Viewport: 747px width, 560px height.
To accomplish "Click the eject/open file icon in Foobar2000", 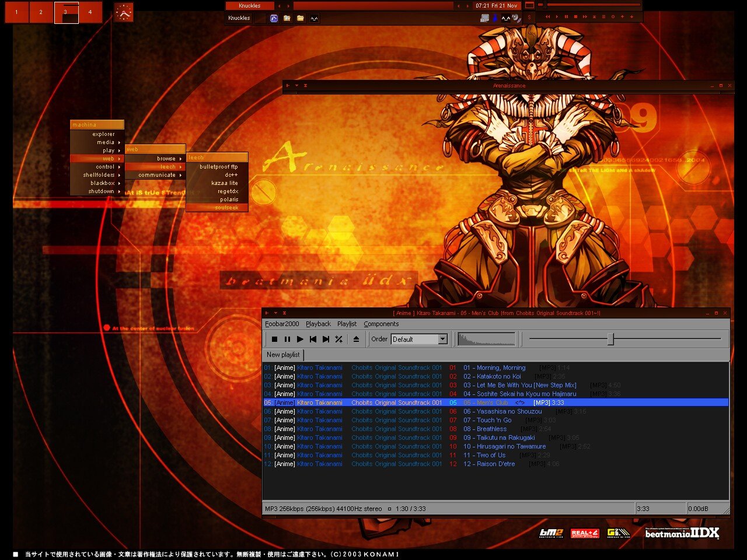I will click(x=356, y=339).
